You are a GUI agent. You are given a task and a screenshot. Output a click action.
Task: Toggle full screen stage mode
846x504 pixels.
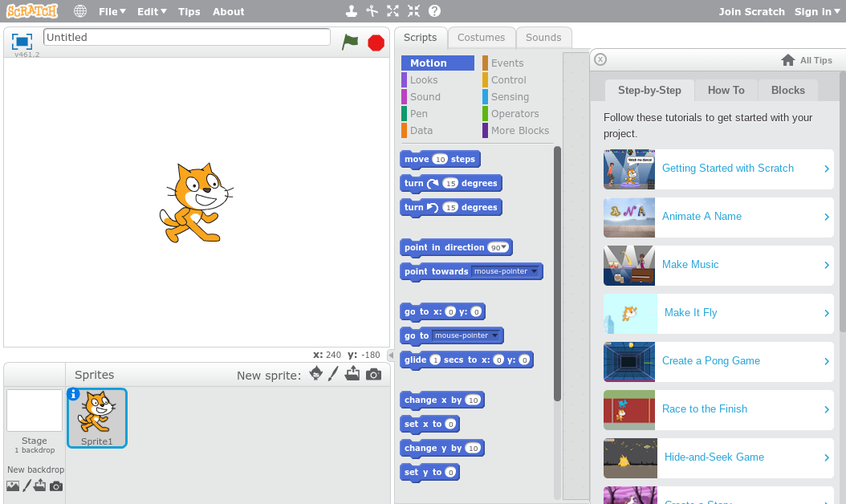(22, 42)
